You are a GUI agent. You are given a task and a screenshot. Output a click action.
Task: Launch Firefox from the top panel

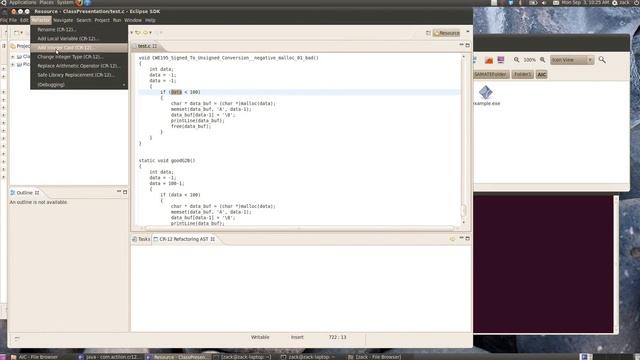(79, 2)
